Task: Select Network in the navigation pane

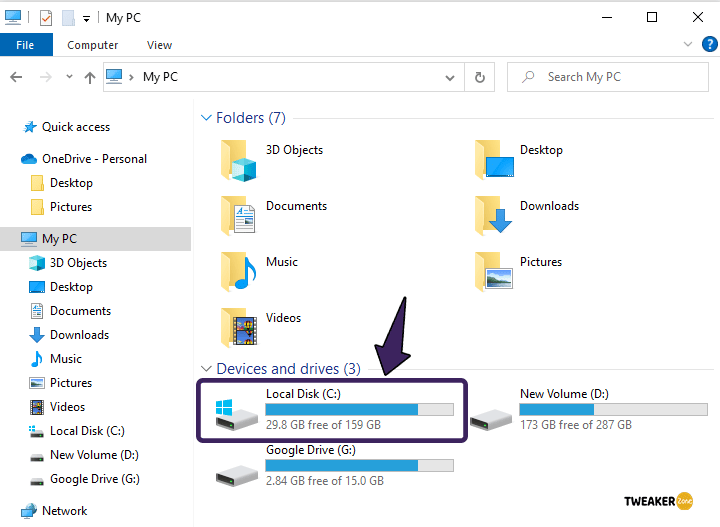Action: [54, 511]
